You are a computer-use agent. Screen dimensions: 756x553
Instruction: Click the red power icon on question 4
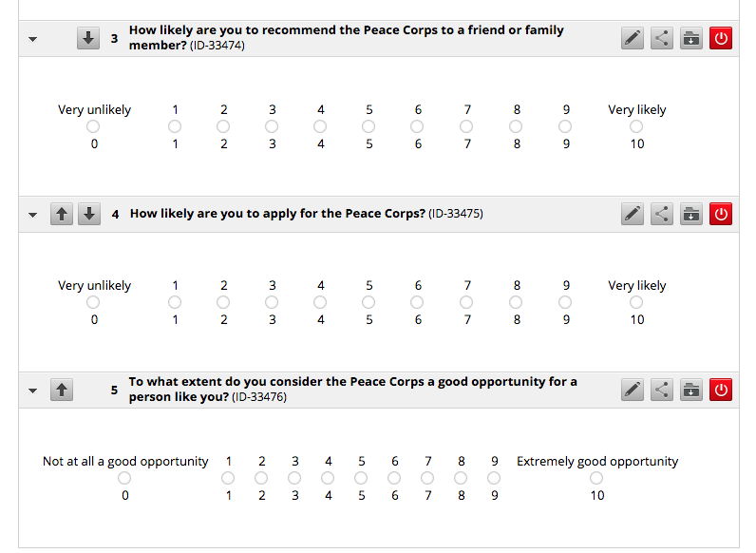pos(721,215)
